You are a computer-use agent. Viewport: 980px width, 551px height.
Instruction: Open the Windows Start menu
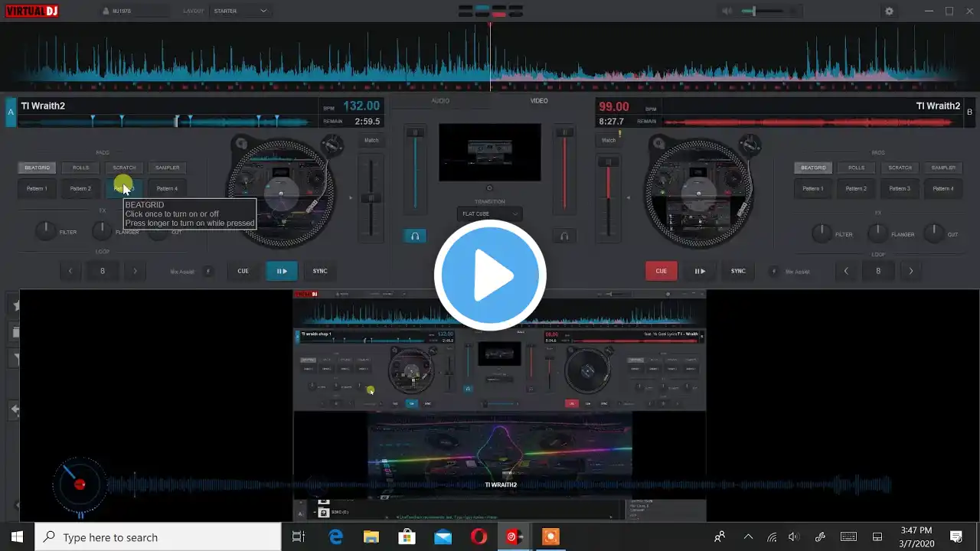click(17, 537)
